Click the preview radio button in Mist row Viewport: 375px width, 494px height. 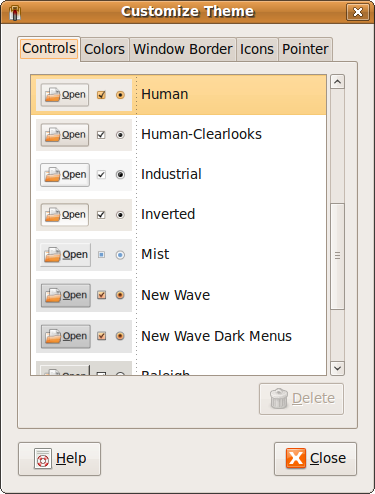(x=120, y=255)
